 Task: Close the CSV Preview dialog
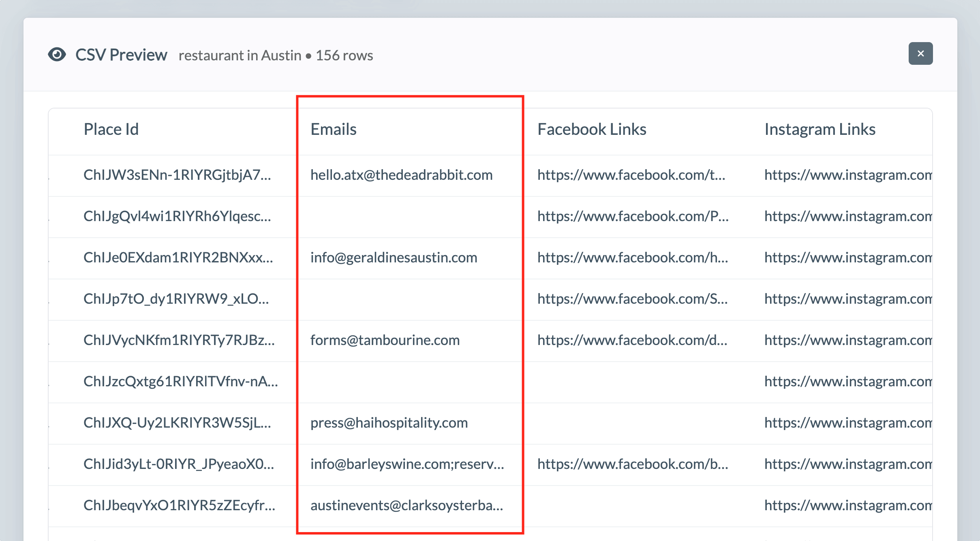point(920,53)
